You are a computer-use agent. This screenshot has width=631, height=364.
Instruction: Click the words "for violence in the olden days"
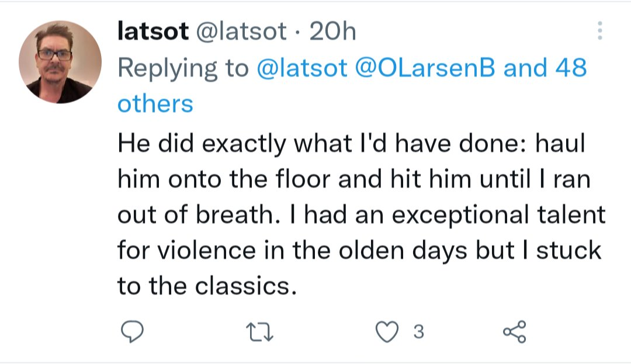click(x=293, y=251)
